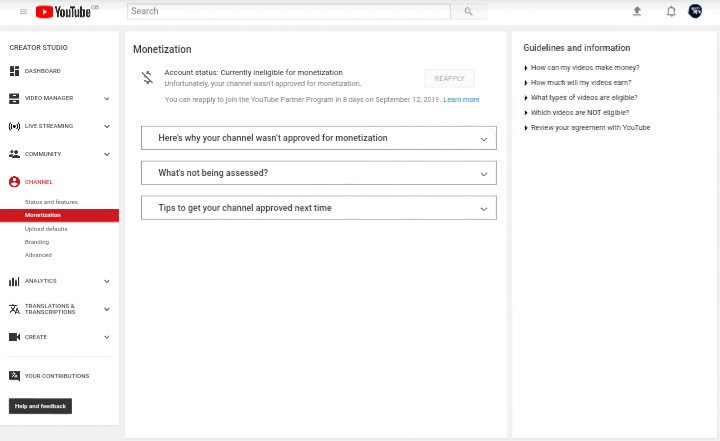This screenshot has width=720, height=441.
Task: Open the hamburger guide menu
Action: pyautogui.click(x=23, y=11)
